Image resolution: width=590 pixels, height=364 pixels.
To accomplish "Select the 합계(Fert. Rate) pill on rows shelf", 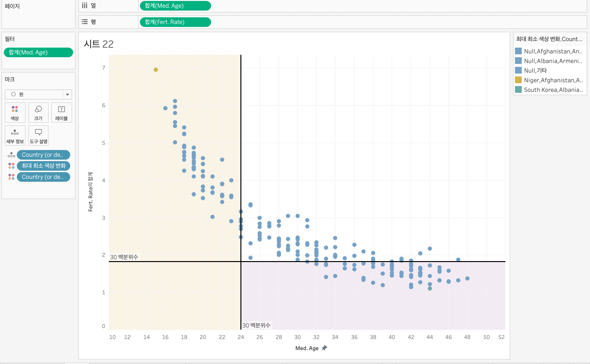I will [175, 22].
